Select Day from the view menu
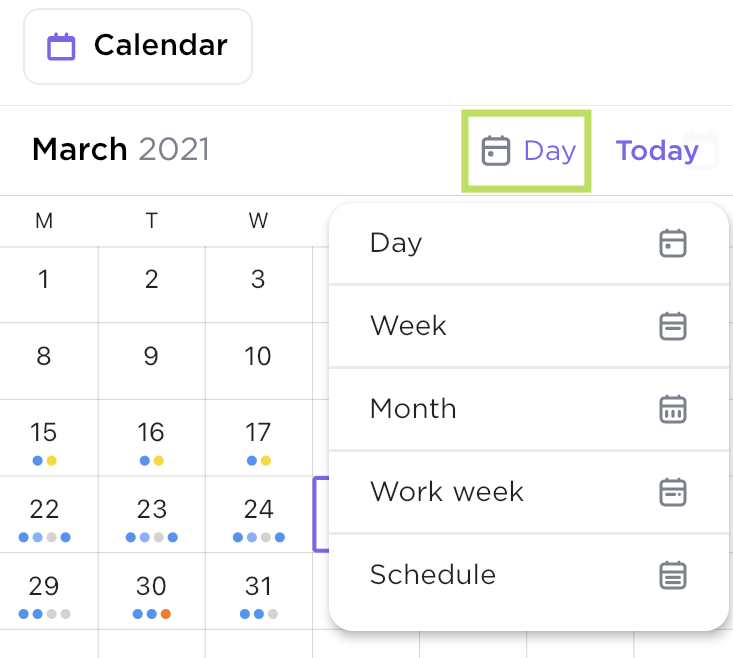The image size is (733, 658). point(396,243)
